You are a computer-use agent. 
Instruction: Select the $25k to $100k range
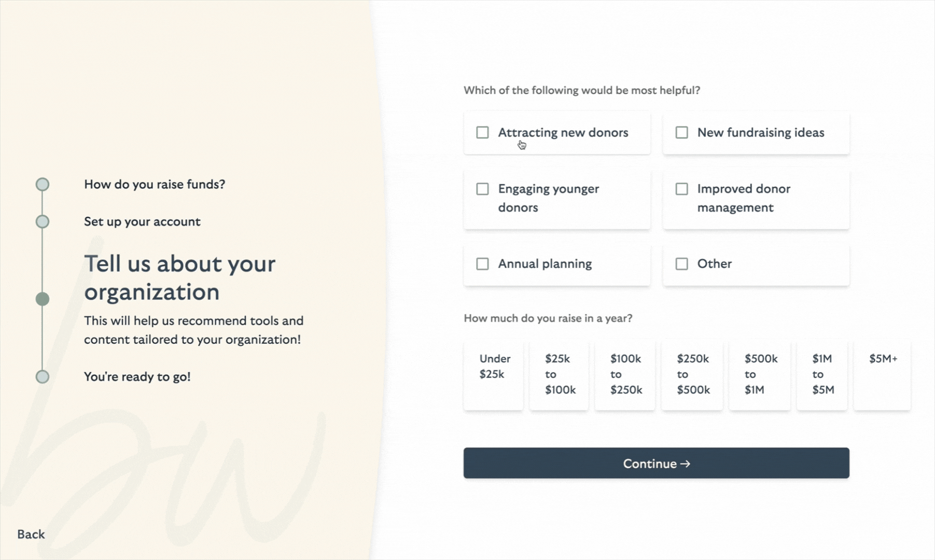(559, 374)
